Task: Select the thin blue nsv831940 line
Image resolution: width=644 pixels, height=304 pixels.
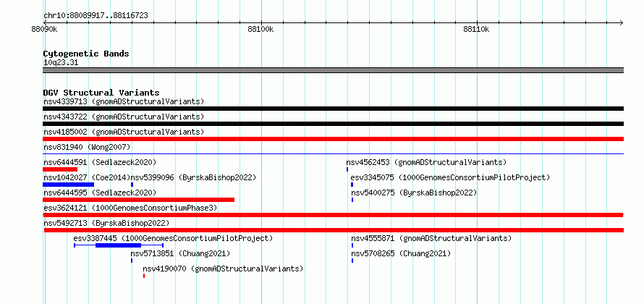Action: point(333,153)
